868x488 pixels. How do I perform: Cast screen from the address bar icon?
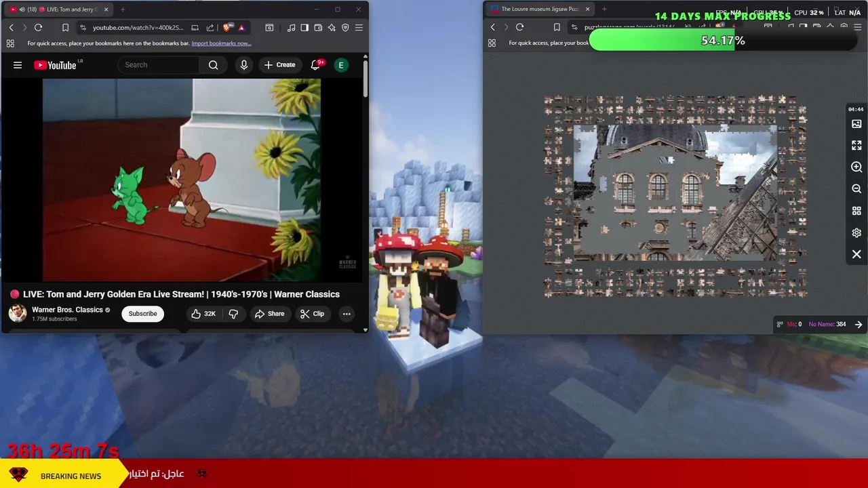195,27
